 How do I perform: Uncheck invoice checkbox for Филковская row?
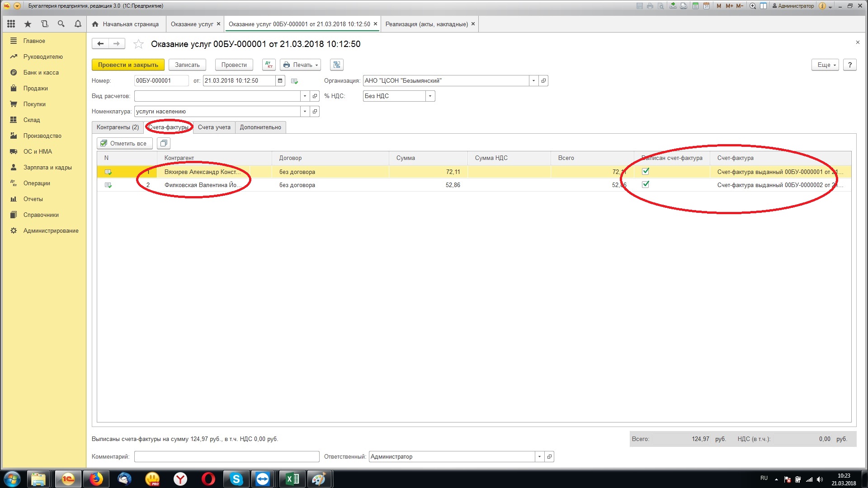point(646,184)
